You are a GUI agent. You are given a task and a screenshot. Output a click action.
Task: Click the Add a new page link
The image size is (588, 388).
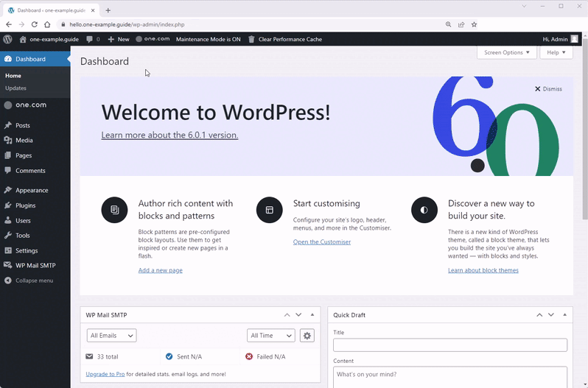tap(160, 270)
